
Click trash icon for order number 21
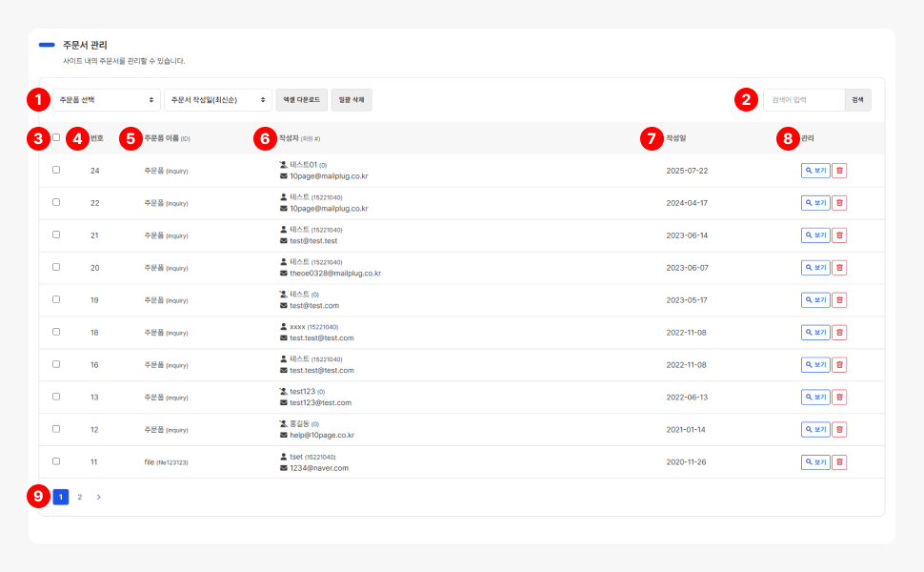point(839,235)
